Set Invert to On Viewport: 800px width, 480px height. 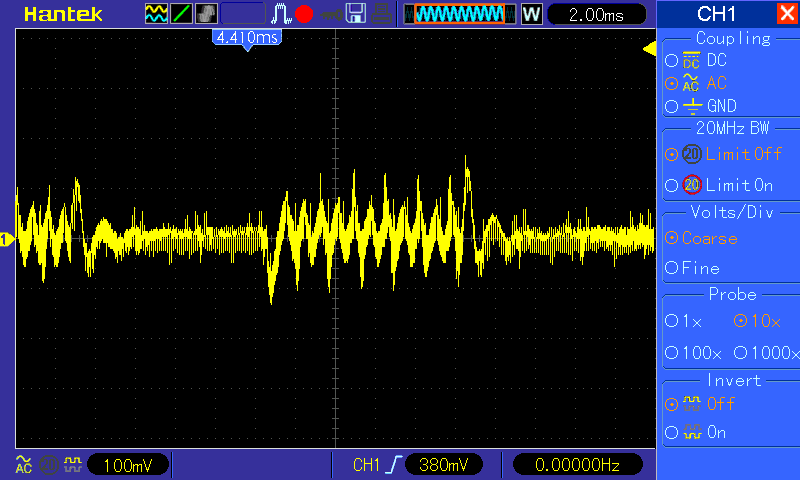click(696, 433)
